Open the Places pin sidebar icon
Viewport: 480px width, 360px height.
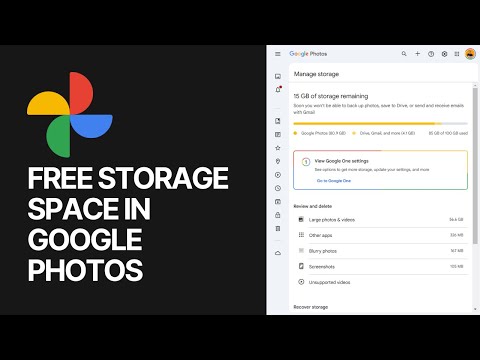[278, 161]
